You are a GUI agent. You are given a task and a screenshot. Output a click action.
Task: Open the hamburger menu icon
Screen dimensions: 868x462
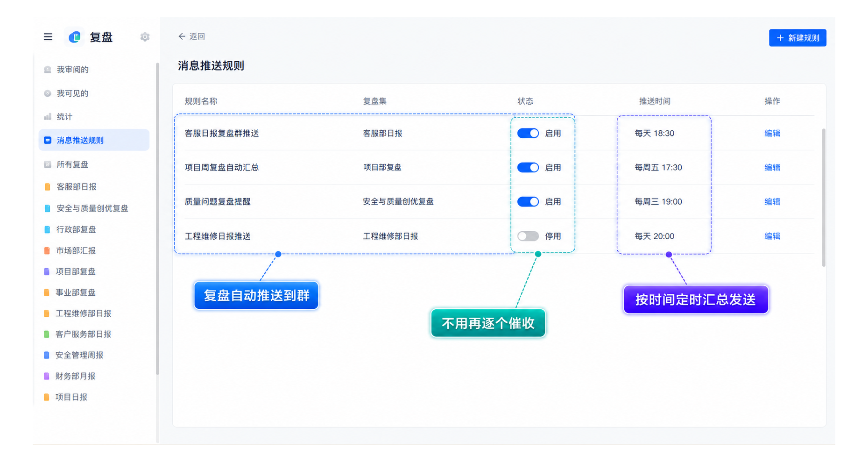[48, 37]
